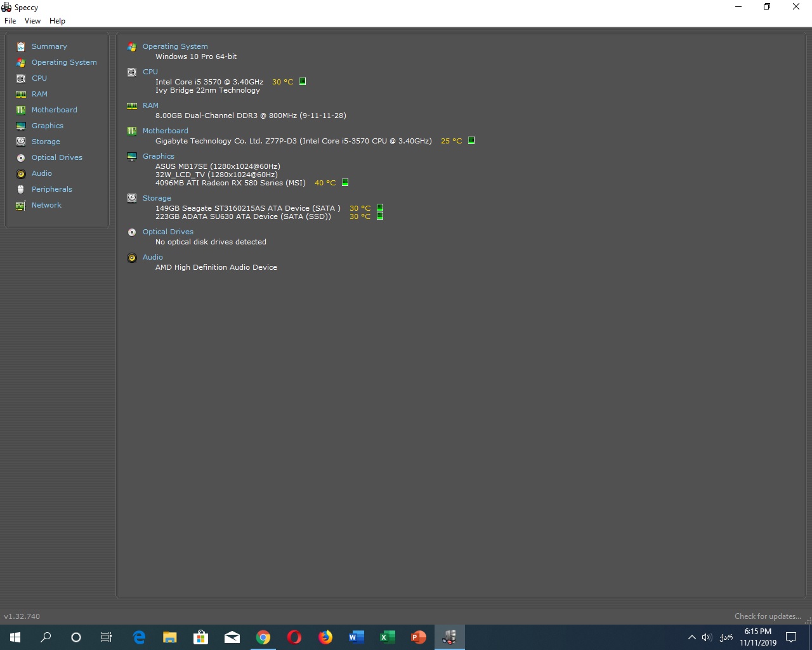812x650 pixels.
Task: Click the volume icon in system tray
Action: pyautogui.click(x=707, y=637)
